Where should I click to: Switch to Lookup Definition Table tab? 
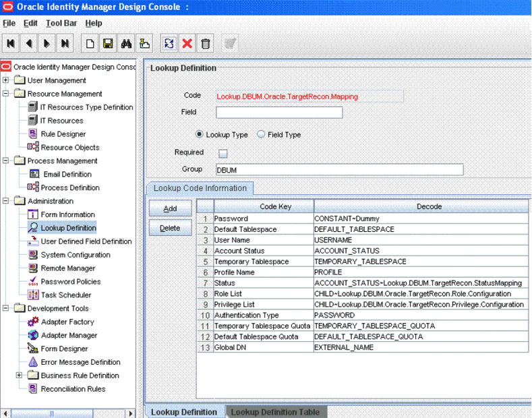pos(276,411)
